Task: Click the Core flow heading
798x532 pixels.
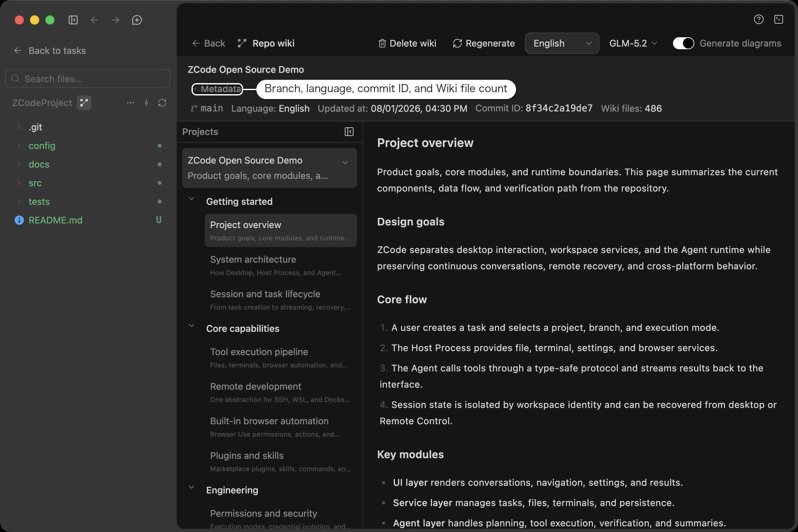Action: click(402, 300)
